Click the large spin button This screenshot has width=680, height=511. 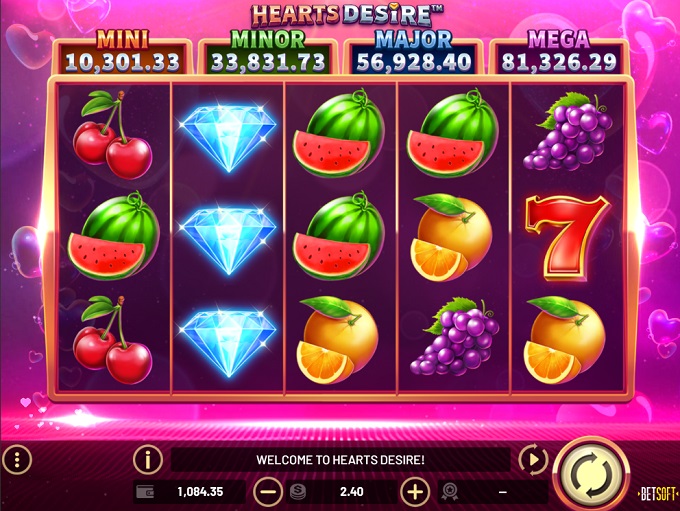[592, 475]
